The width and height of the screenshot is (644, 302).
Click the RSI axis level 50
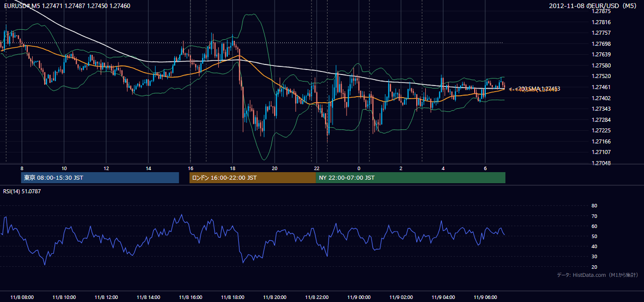[594, 236]
